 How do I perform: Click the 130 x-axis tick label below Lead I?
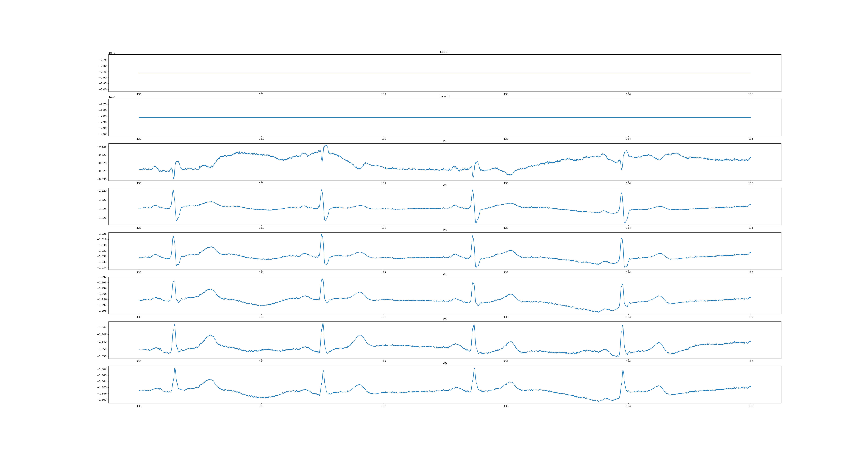point(139,94)
